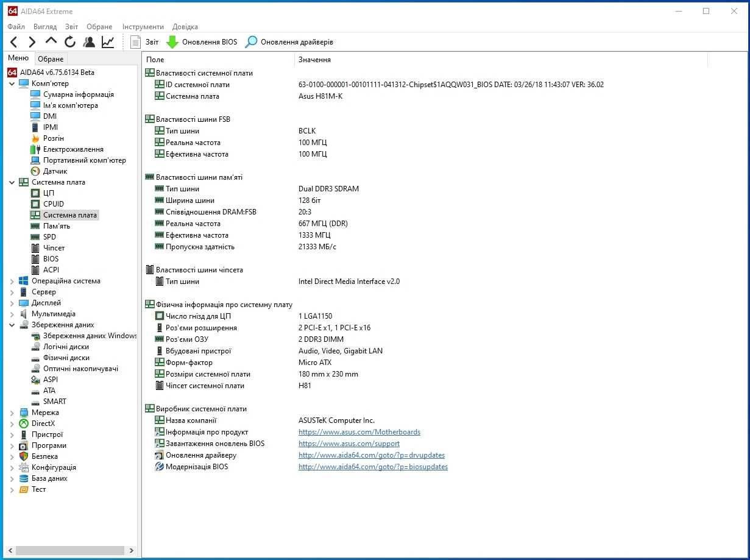Open the Обране menu in menu bar
The image size is (750, 560).
(x=99, y=27)
